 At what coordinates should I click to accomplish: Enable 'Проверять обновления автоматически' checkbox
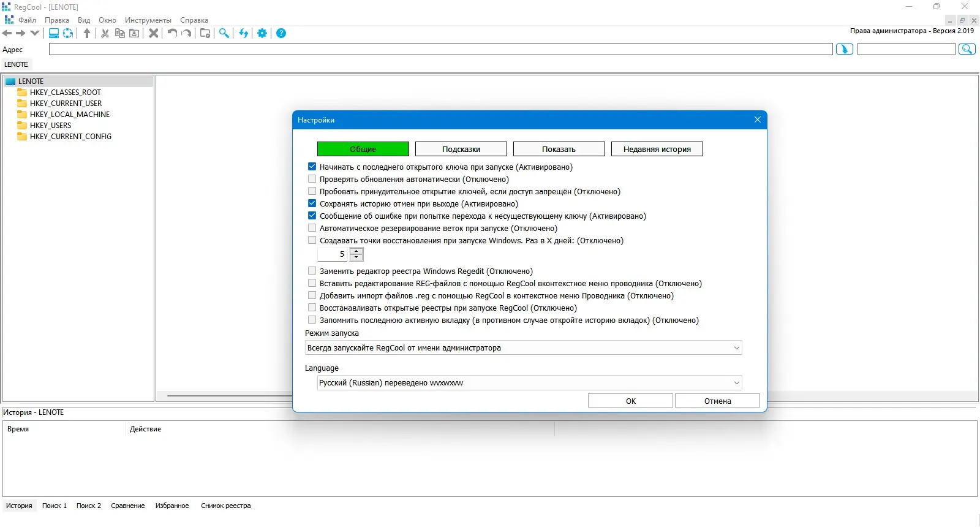pyautogui.click(x=312, y=179)
